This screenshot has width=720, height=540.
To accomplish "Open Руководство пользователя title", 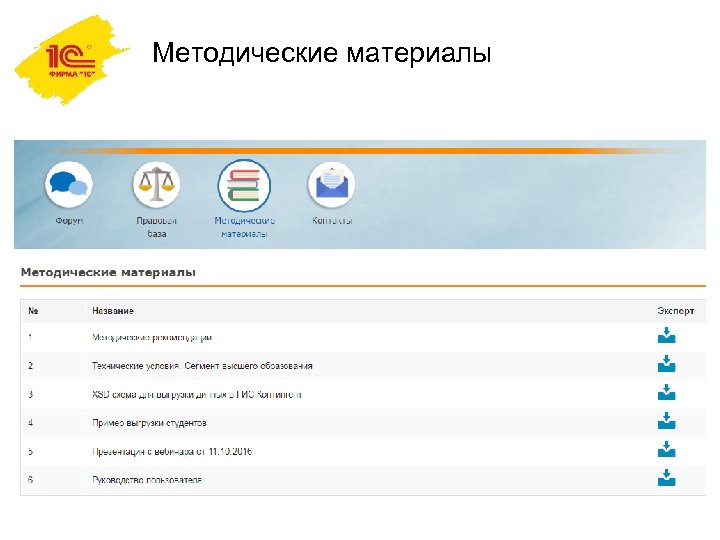I will (147, 480).
